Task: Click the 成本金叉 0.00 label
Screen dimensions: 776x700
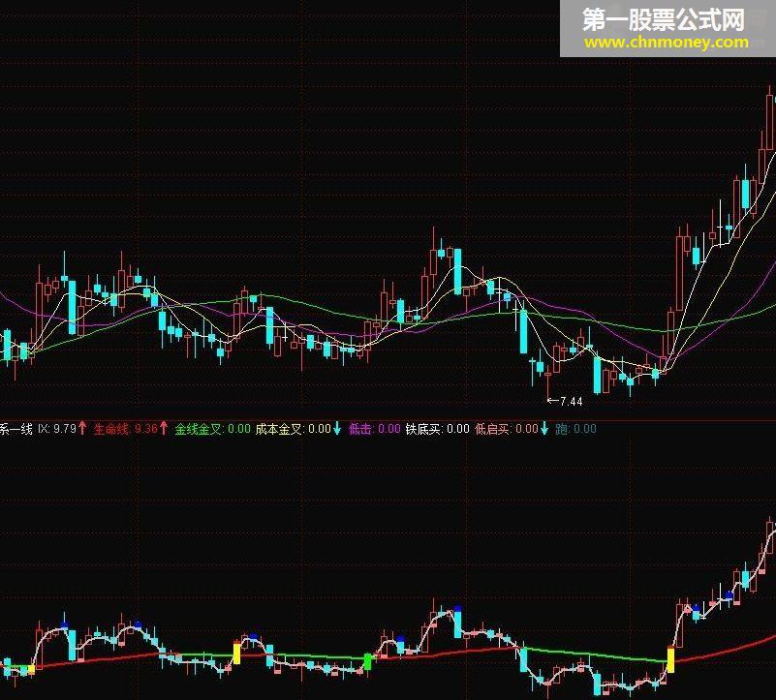Action: [293, 429]
